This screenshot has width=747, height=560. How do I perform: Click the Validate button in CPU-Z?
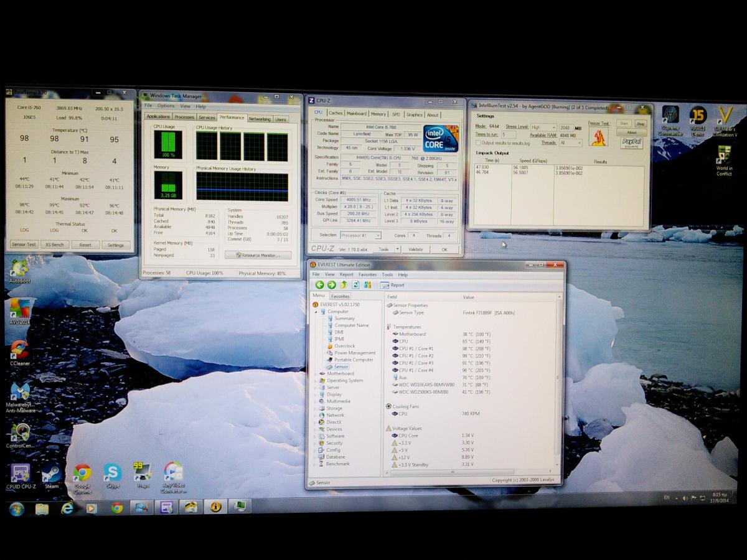(415, 249)
